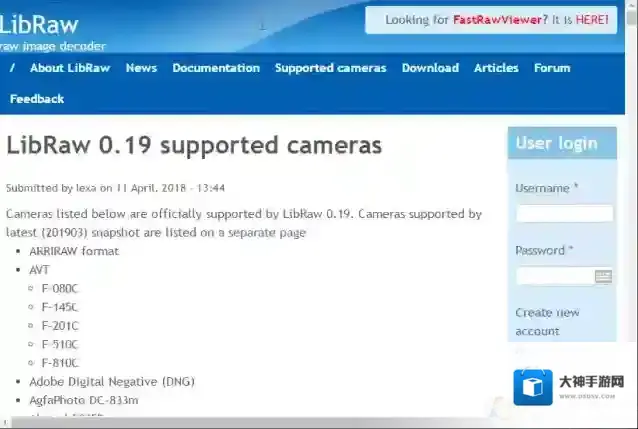Open the Feedback menu item
This screenshot has width=638, height=429.
tap(37, 99)
